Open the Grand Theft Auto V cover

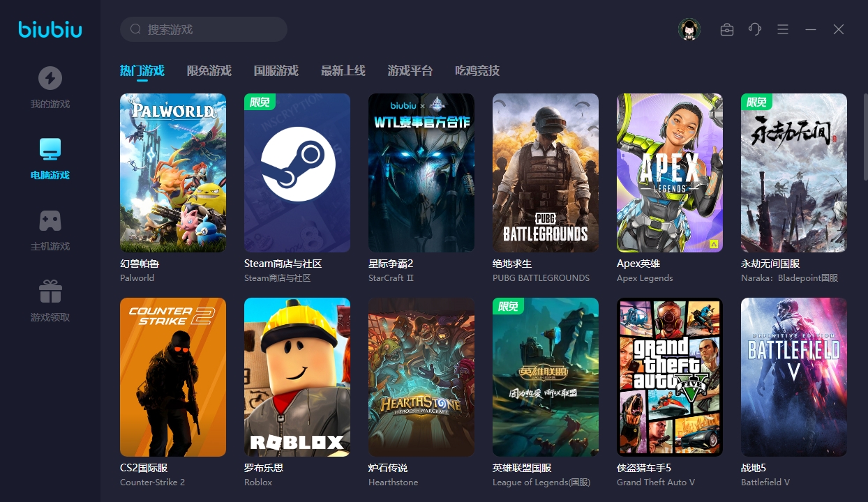(x=670, y=377)
